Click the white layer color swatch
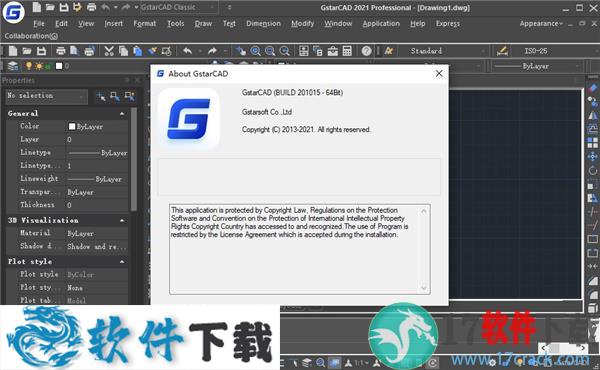 tap(59, 66)
